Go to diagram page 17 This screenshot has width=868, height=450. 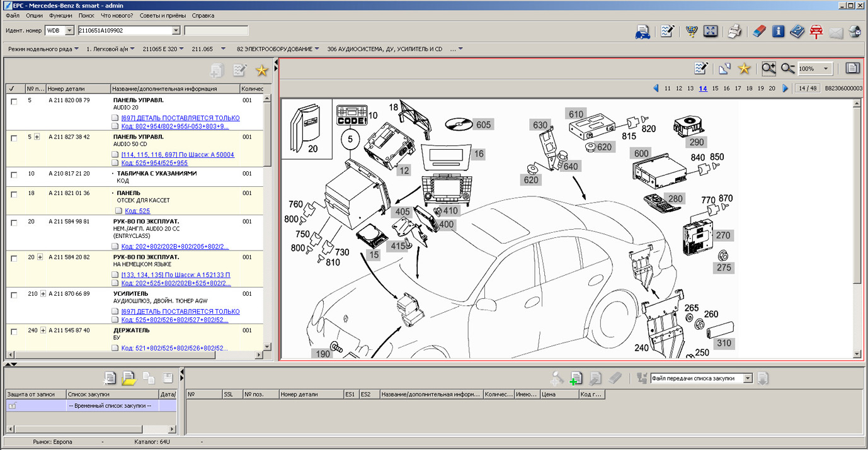738,89
